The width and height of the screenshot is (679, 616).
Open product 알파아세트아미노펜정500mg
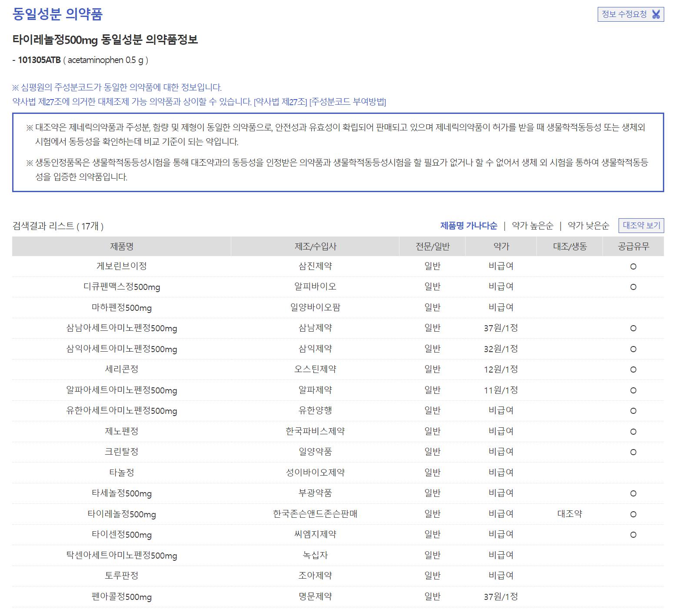coord(122,390)
